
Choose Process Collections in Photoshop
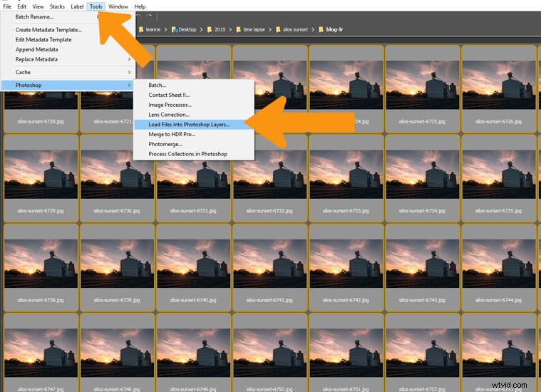[x=194, y=154]
